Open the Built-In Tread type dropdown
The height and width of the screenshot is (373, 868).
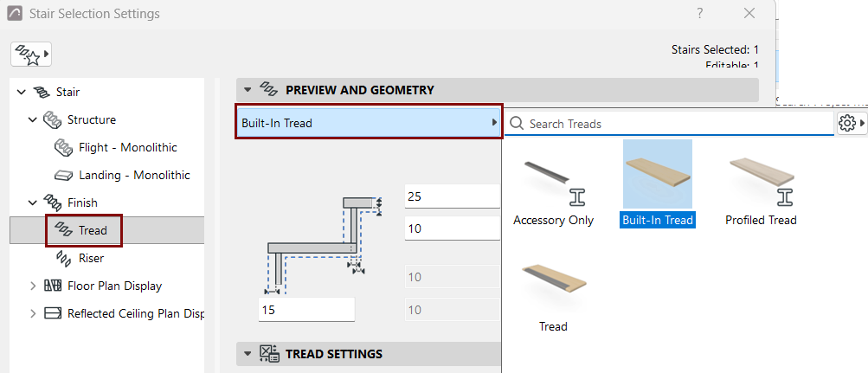pyautogui.click(x=370, y=123)
